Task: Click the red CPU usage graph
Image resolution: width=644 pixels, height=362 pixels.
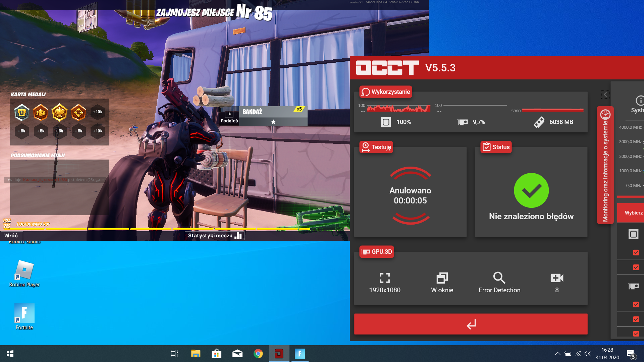Action: pyautogui.click(x=398, y=108)
